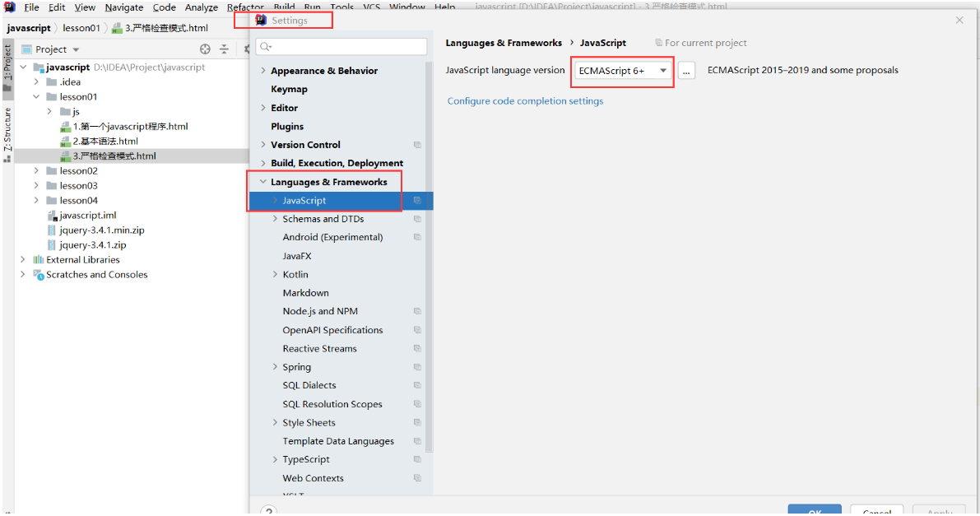The height and width of the screenshot is (516, 980).
Task: Click the jquery-3.4.1.zip archive icon
Action: pyautogui.click(x=52, y=245)
